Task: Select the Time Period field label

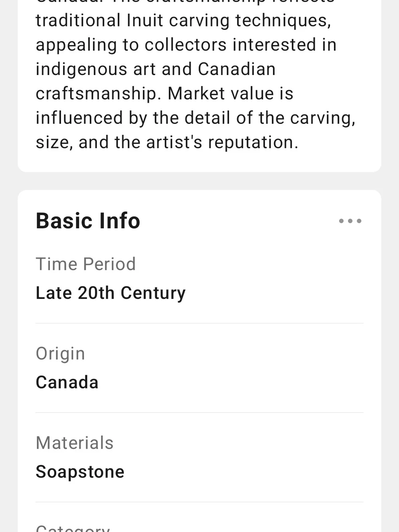Action: [x=86, y=264]
